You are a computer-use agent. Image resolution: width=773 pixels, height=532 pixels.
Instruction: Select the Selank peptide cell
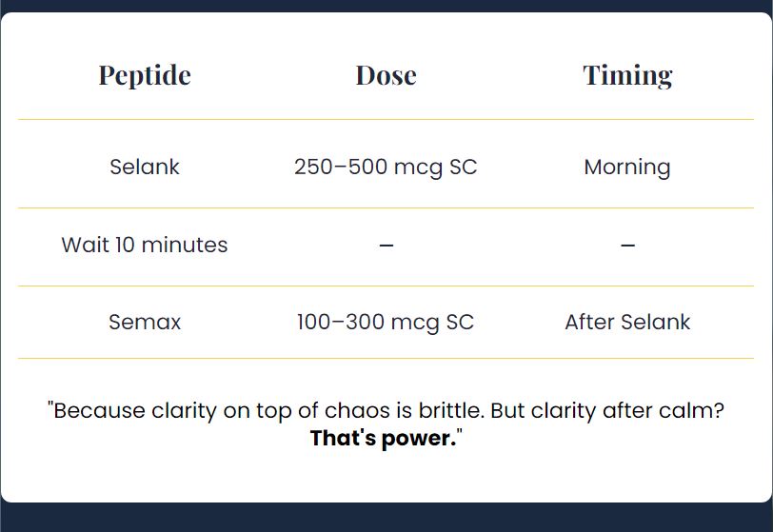click(x=145, y=167)
